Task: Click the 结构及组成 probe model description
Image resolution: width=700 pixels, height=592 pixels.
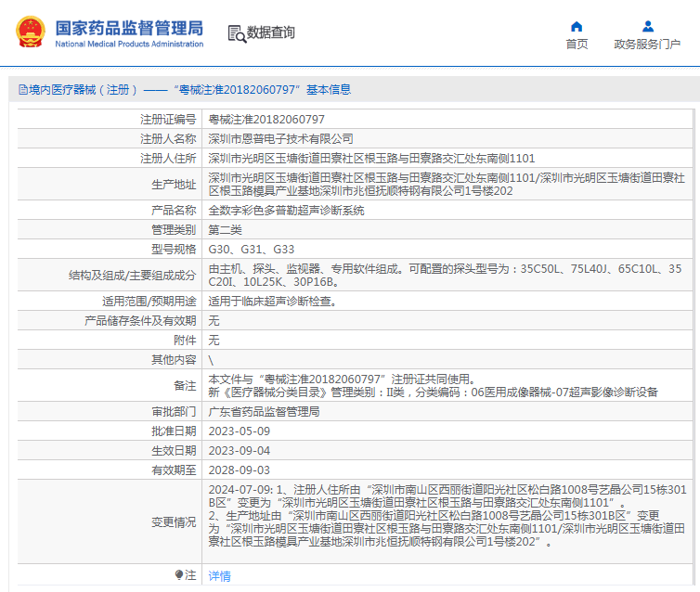Action: [445, 276]
